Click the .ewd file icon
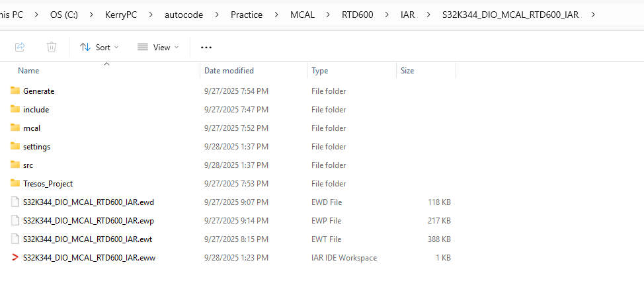The width and height of the screenshot is (644, 285). point(15,202)
